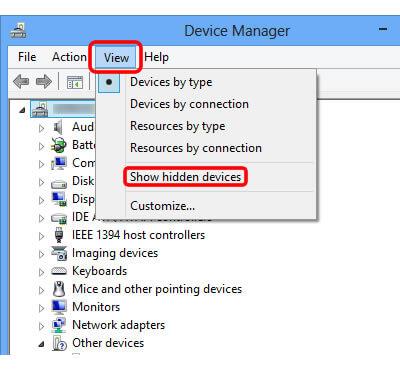Choose the Devices by connection view

pos(189,104)
